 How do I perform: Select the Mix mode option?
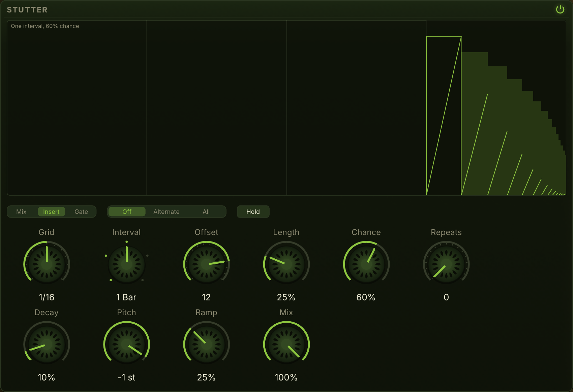pyautogui.click(x=21, y=211)
